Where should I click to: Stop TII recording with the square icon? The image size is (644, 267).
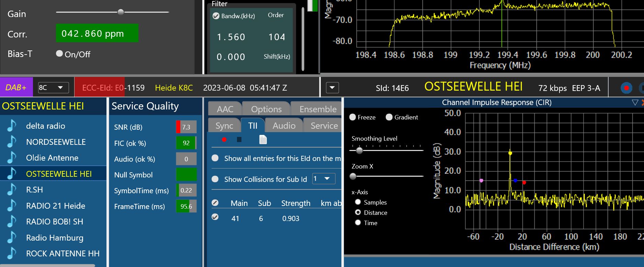click(239, 139)
